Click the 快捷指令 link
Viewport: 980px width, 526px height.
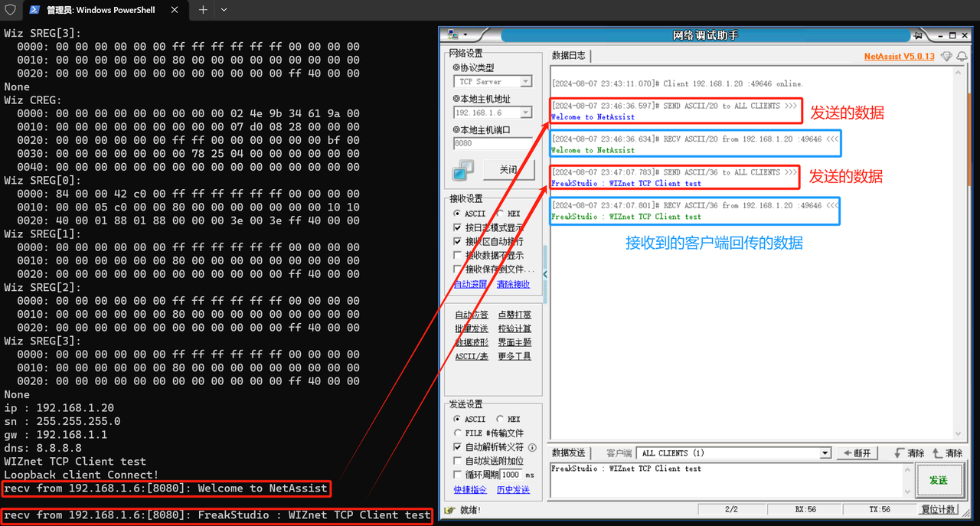(470, 490)
